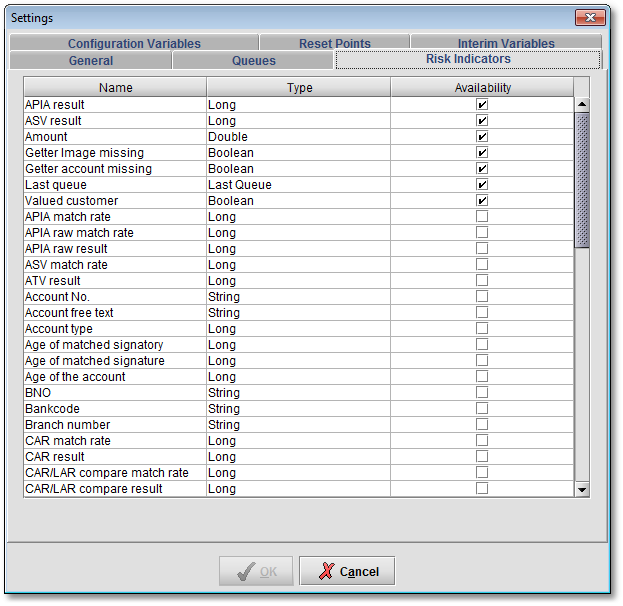Check the Account No. availability box
The height and width of the screenshot is (606, 623).
[482, 296]
